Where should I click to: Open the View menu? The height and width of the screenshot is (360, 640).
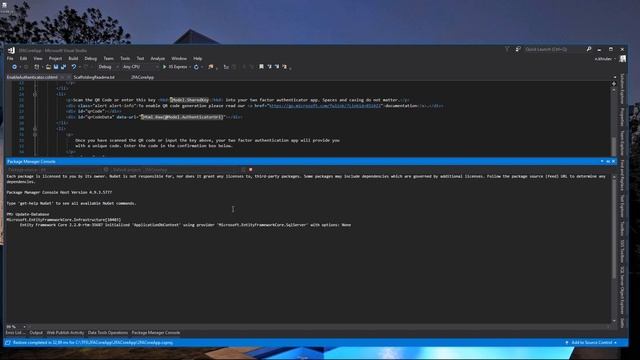pos(38,59)
